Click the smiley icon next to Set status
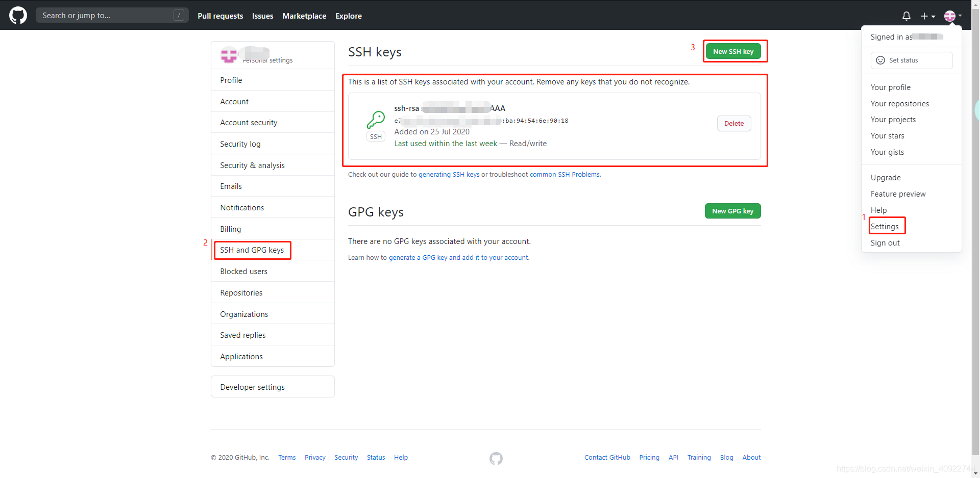 click(x=880, y=60)
